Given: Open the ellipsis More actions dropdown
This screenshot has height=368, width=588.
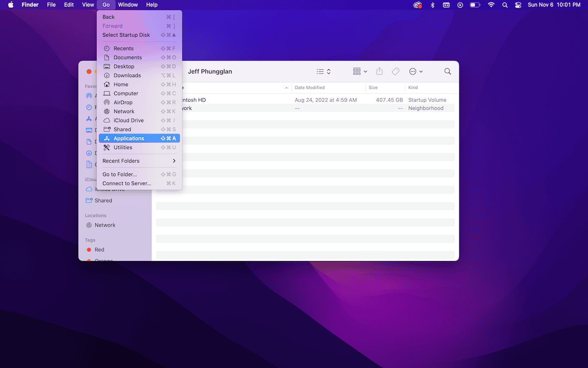Looking at the screenshot, I should pyautogui.click(x=416, y=72).
